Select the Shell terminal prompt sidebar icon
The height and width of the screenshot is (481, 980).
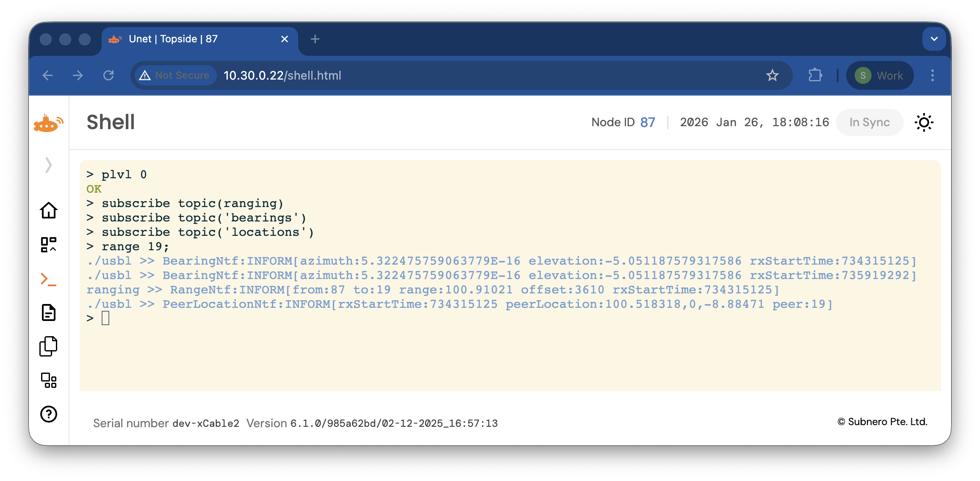pos(49,279)
